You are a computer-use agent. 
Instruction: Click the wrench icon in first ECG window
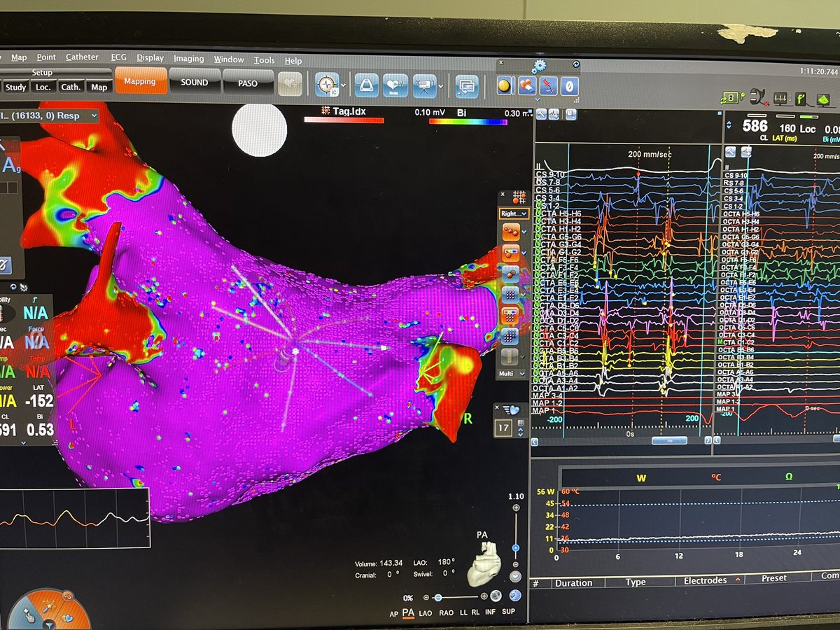(542, 114)
